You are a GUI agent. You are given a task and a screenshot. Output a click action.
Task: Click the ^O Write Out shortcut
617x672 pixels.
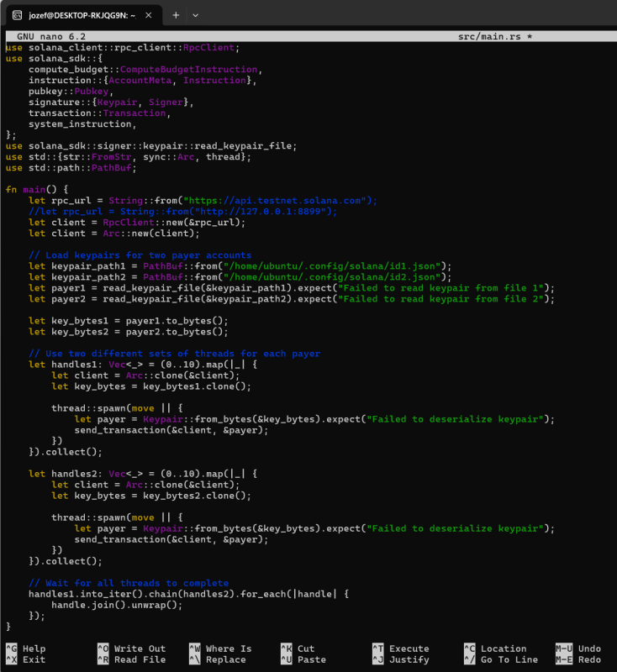131,648
